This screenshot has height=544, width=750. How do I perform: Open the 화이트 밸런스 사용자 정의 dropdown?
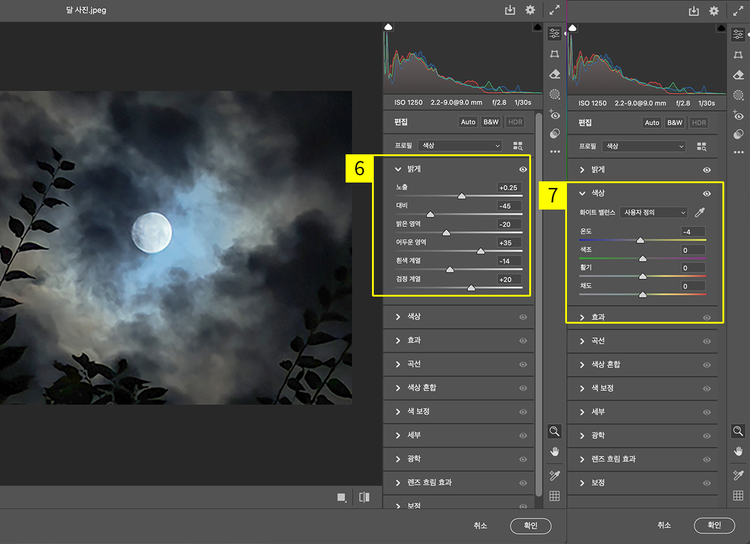click(x=653, y=212)
